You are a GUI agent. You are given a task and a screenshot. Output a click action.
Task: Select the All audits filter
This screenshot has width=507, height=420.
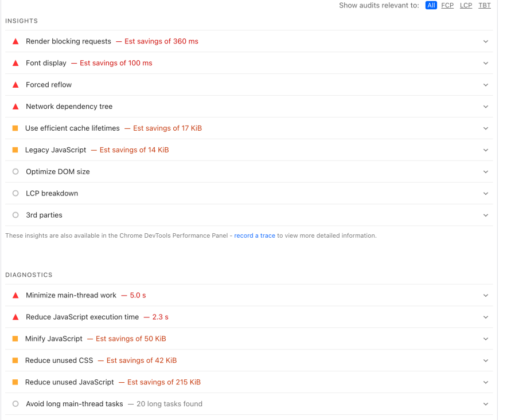[x=431, y=5]
